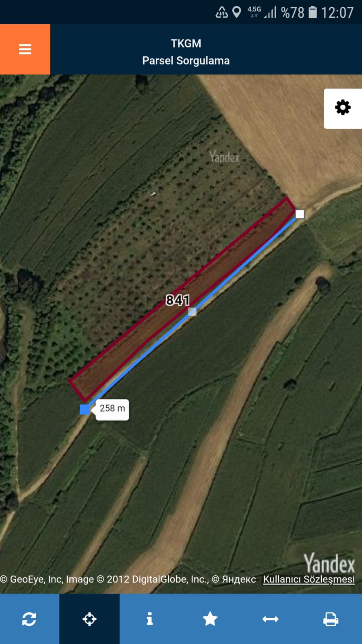
Task: Tap the midpoint handle on the blue line
Action: click(192, 311)
